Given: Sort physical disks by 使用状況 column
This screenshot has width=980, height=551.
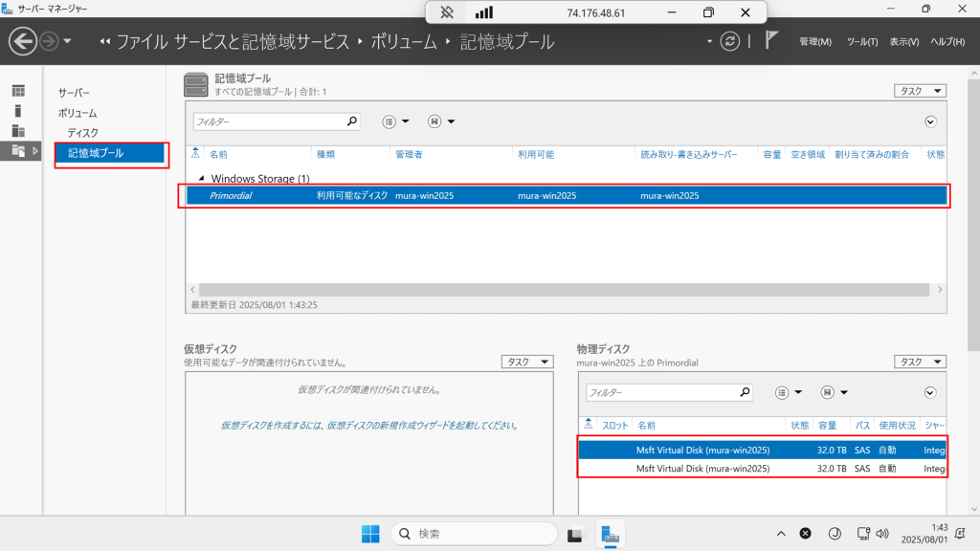Looking at the screenshot, I should coord(897,426).
